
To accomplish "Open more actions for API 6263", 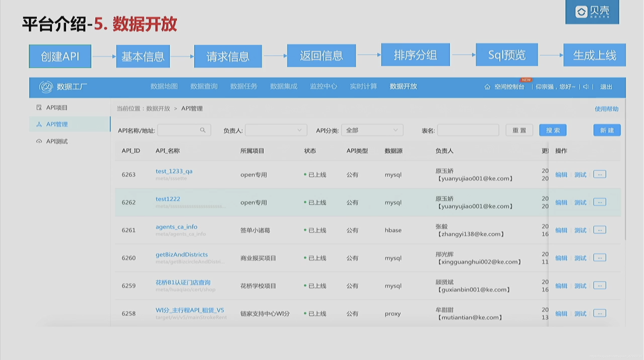I will tap(599, 174).
